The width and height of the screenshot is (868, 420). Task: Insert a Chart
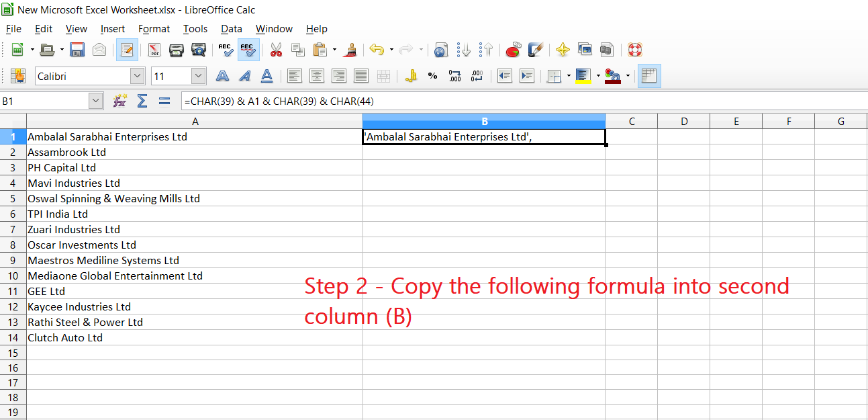click(513, 50)
